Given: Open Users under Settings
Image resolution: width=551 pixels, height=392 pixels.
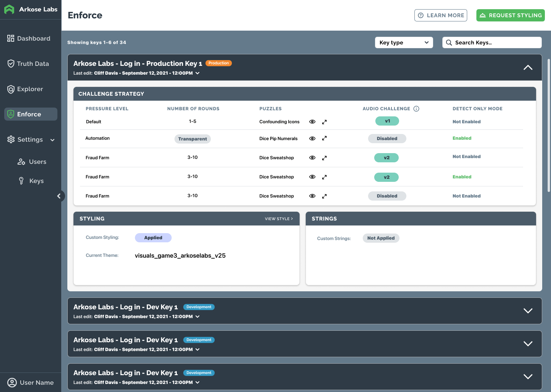Looking at the screenshot, I should coord(32,162).
